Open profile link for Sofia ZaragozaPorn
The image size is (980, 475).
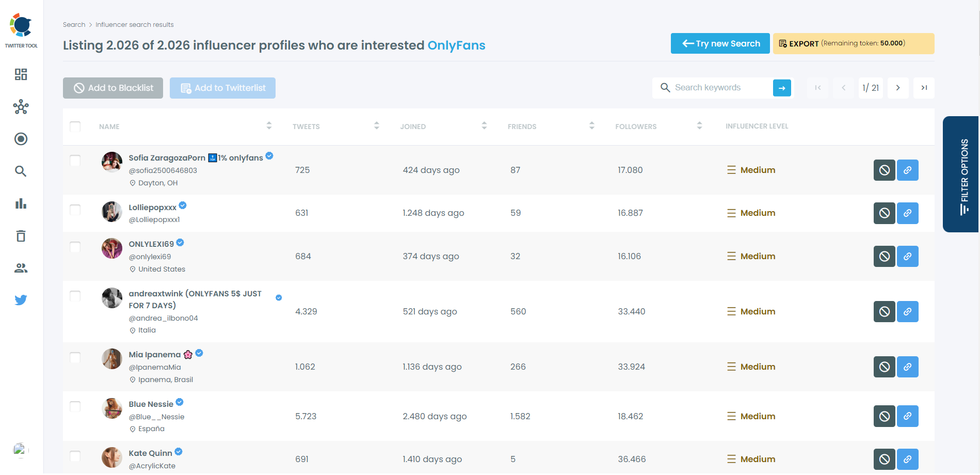click(x=907, y=170)
